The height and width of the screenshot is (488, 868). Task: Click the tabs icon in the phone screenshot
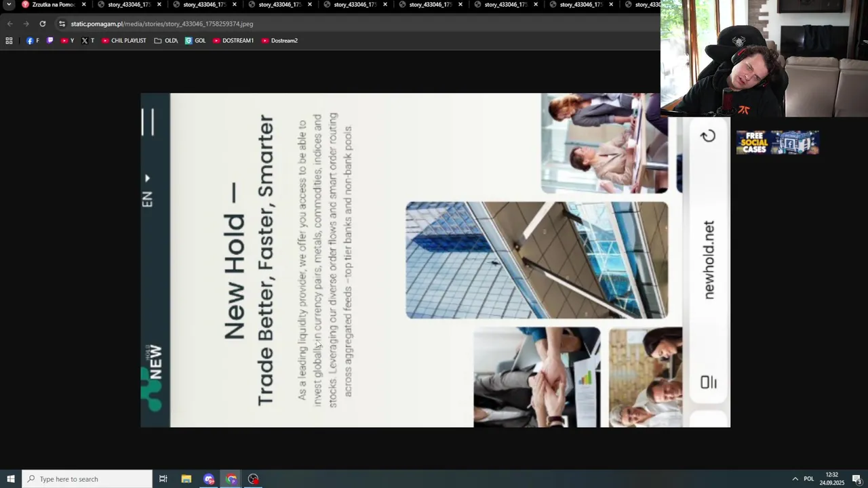[x=709, y=382]
